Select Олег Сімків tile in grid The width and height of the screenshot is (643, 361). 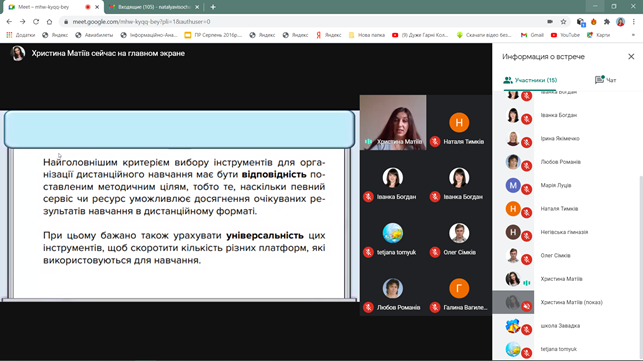(x=459, y=233)
